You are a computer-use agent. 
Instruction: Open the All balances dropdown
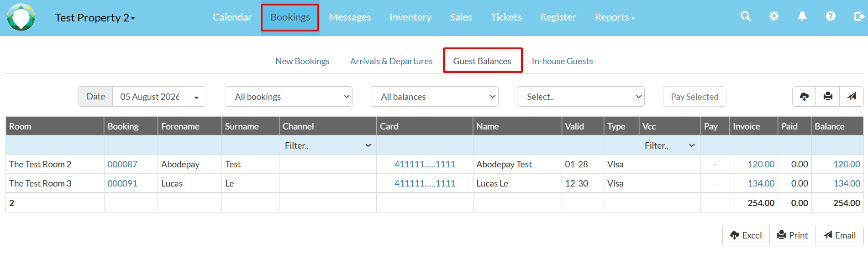click(435, 97)
